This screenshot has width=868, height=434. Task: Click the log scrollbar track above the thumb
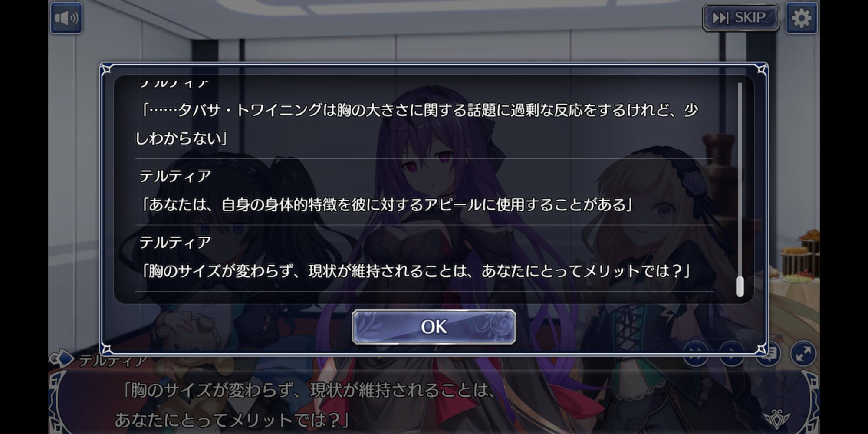pyautogui.click(x=740, y=179)
